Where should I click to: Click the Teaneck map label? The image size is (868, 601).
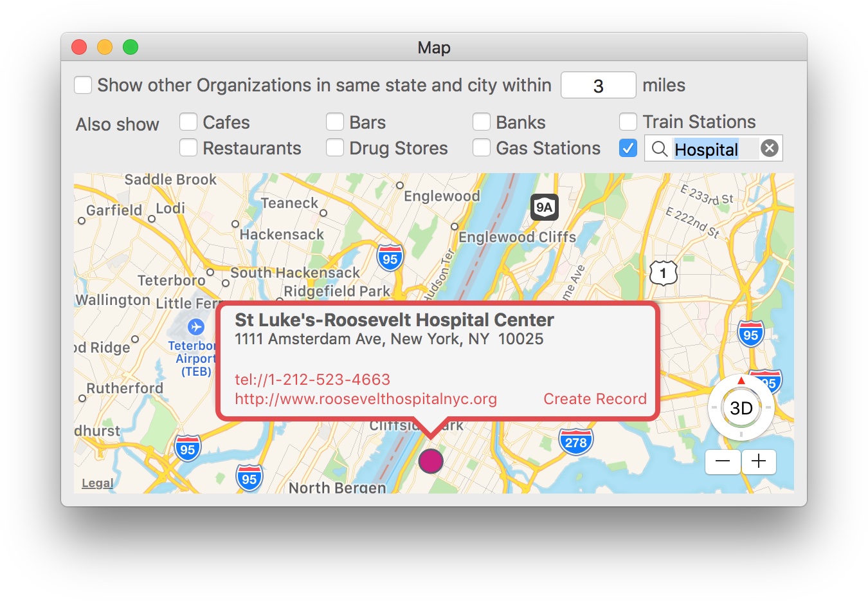point(289,203)
